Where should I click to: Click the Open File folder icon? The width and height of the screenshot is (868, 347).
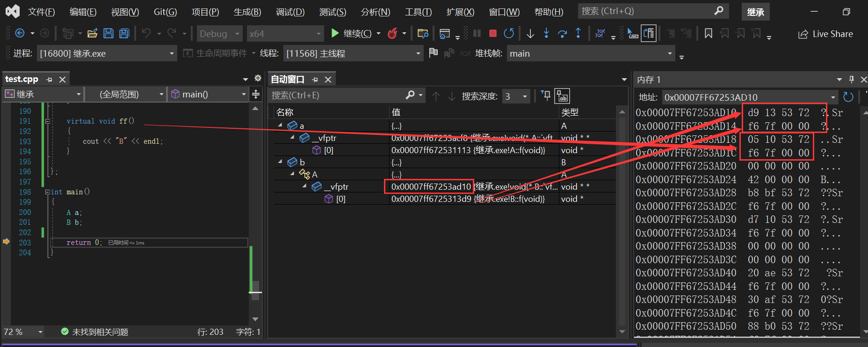[93, 33]
